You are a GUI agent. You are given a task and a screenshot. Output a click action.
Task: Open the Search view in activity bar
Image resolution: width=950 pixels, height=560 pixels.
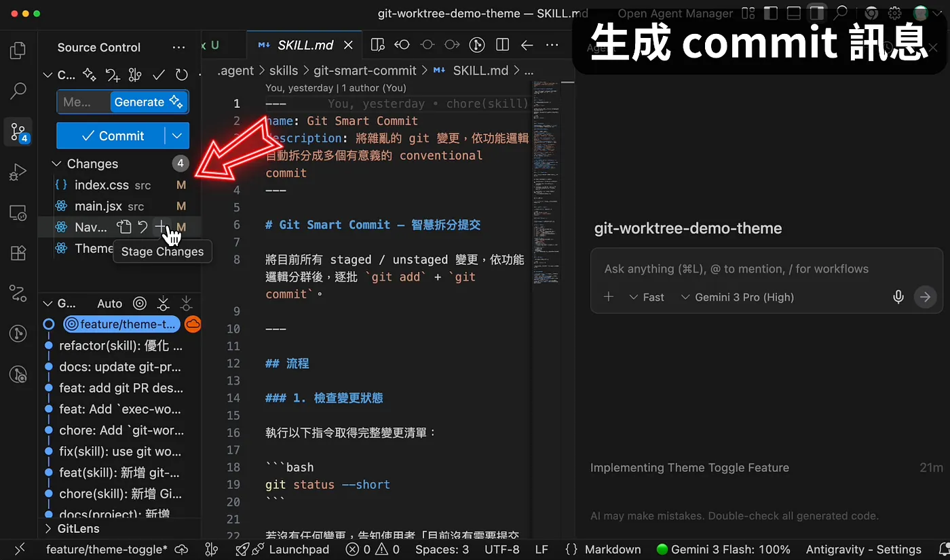pos(18,90)
